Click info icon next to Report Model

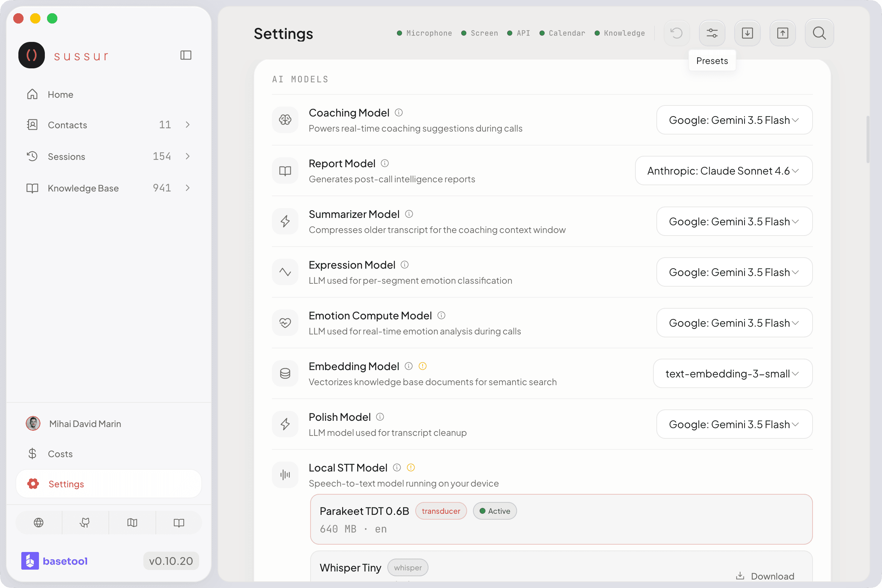click(x=385, y=163)
